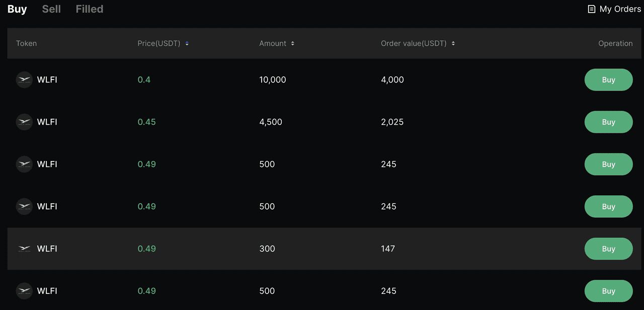
Task: Select the highlighted row with order value 147
Action: [x=324, y=249]
